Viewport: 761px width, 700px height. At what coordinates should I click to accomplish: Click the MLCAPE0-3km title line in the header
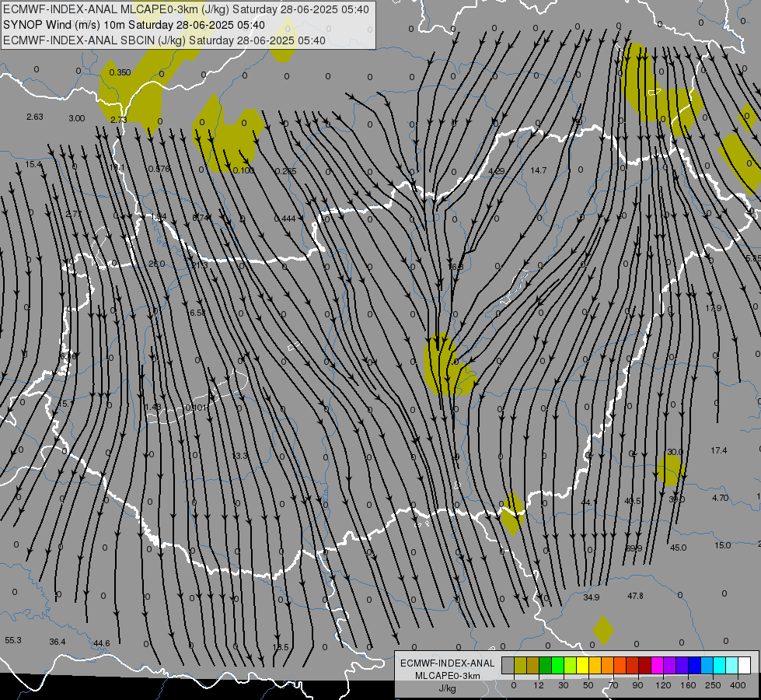[186, 9]
